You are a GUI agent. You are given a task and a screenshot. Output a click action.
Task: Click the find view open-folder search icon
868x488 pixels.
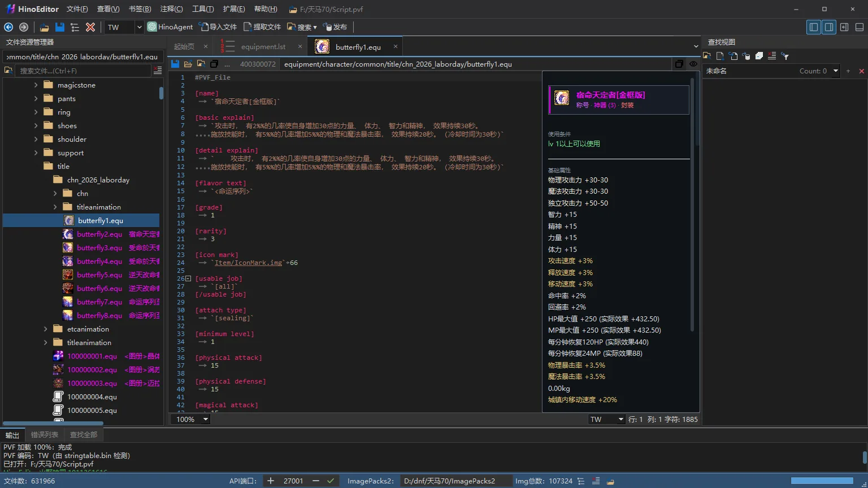pos(707,56)
